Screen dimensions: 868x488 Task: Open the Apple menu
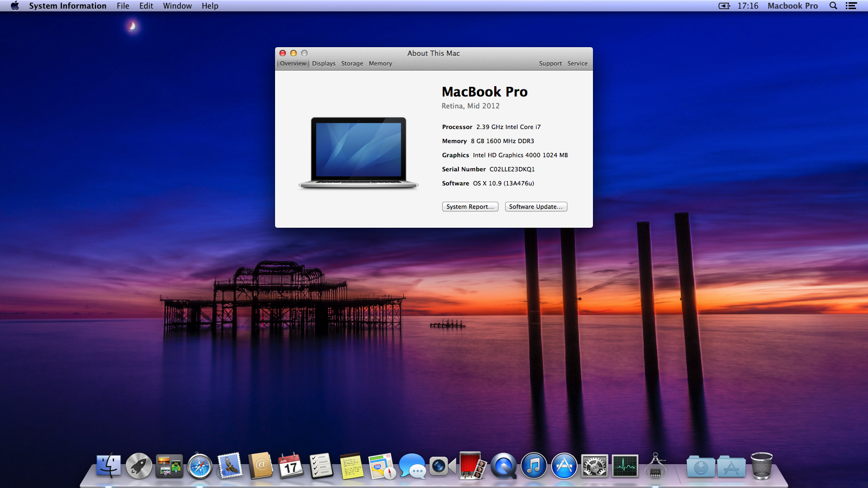pos(15,6)
